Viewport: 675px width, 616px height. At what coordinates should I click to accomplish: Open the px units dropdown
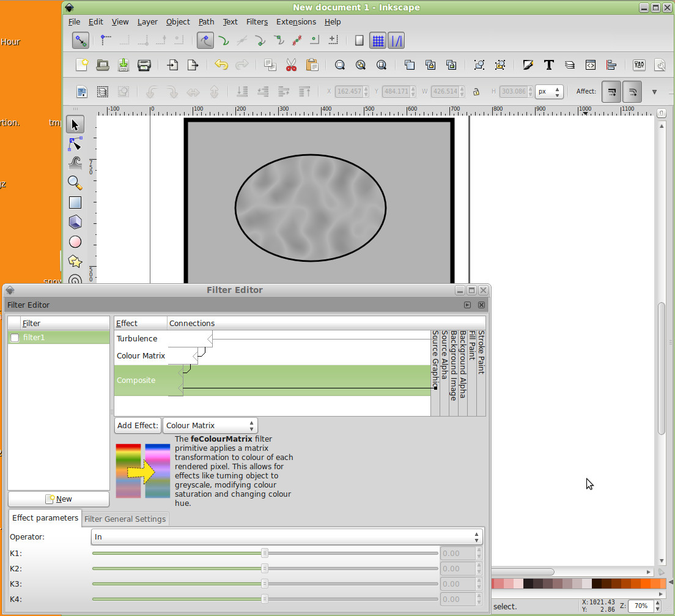(x=549, y=92)
